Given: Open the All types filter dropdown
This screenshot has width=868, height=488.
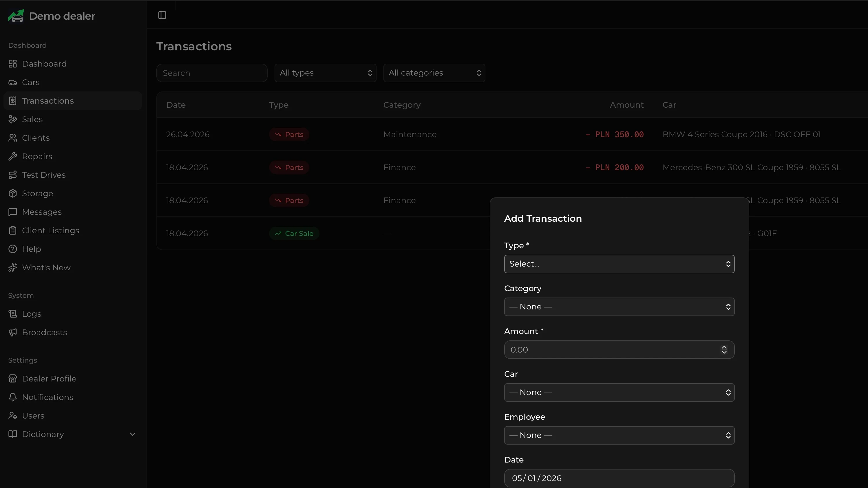Looking at the screenshot, I should pos(325,73).
